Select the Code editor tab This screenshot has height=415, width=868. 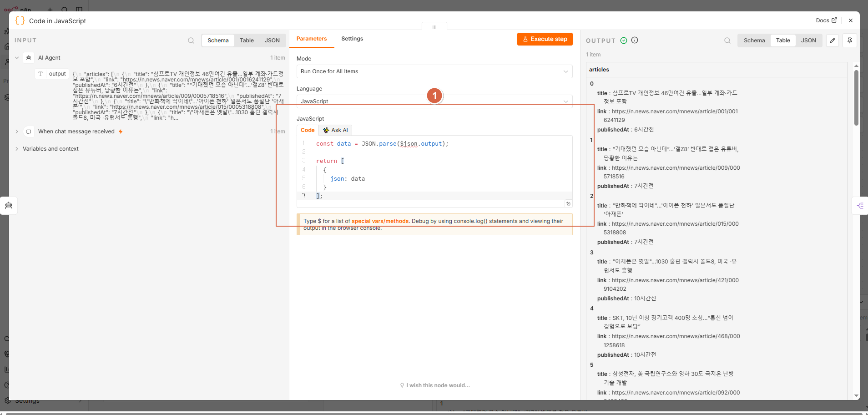click(308, 130)
